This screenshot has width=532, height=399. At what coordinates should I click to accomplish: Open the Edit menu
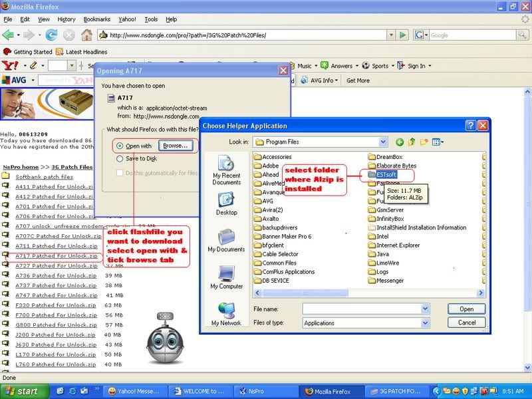[25, 19]
